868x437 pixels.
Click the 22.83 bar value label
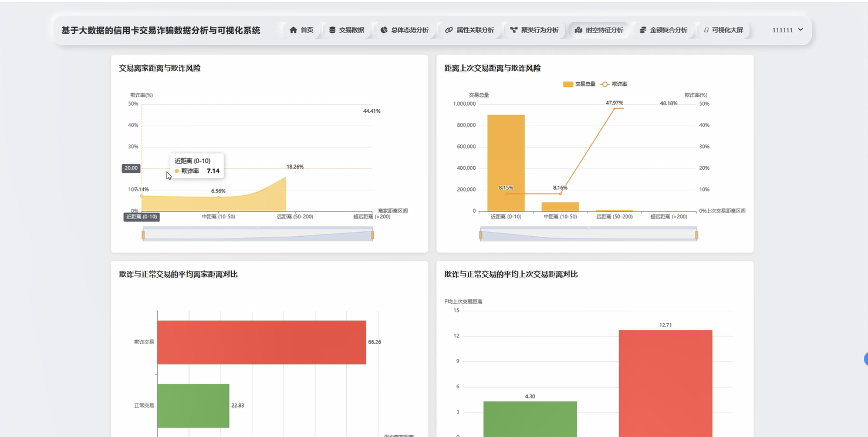tap(237, 405)
